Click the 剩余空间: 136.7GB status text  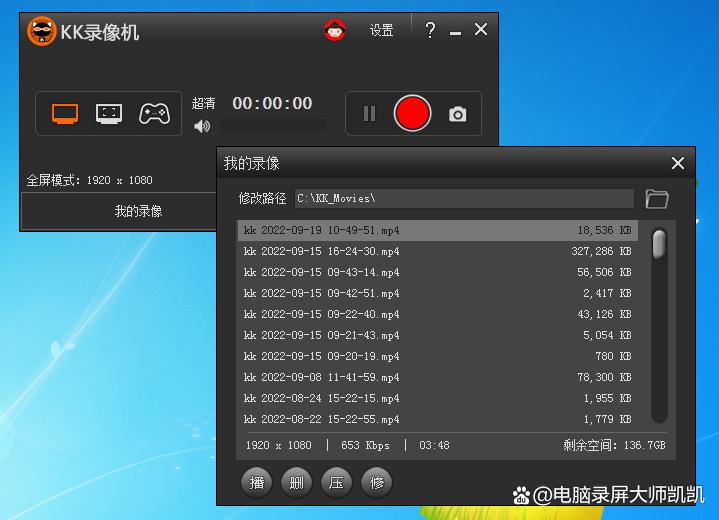click(x=614, y=445)
